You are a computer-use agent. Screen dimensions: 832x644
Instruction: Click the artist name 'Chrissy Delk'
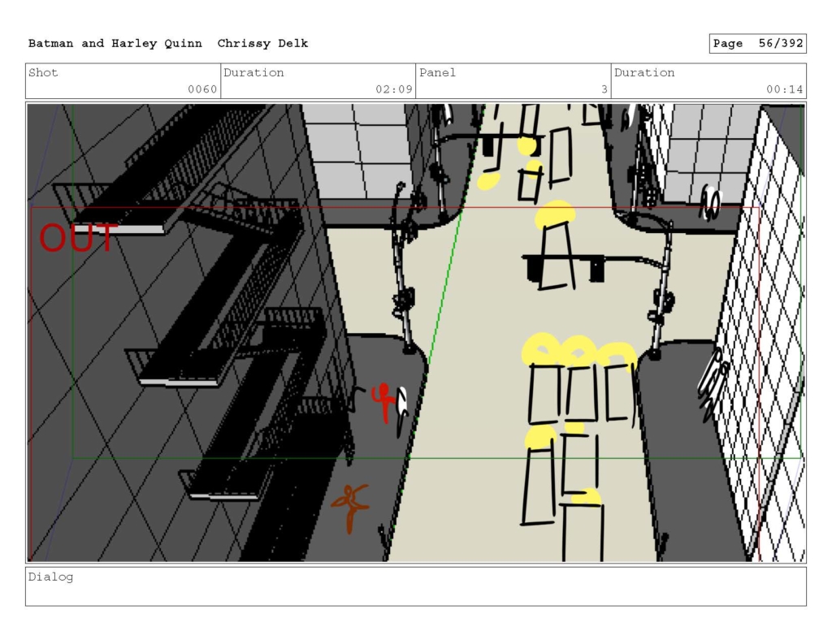(x=262, y=44)
